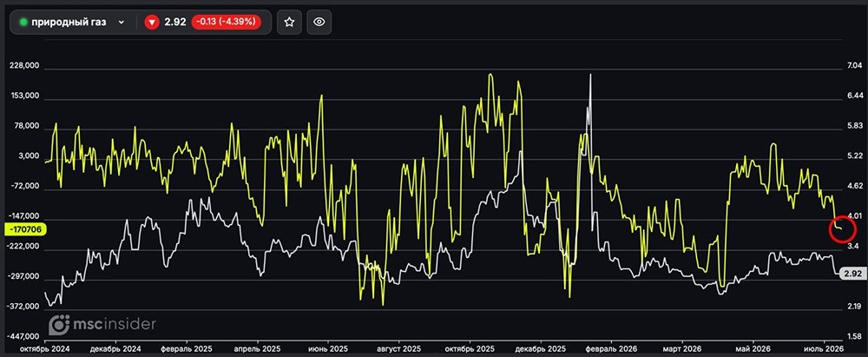Click the -0.13 (-4.39%) change badge

coord(226,23)
